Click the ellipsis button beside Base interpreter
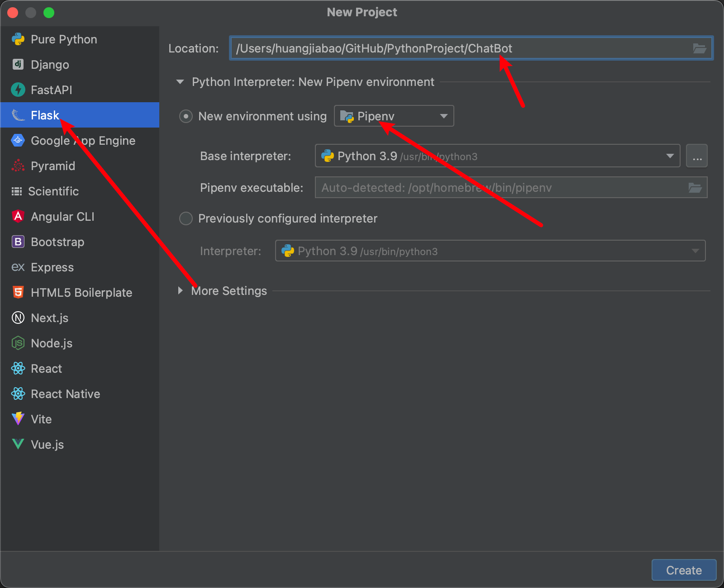724x588 pixels. point(697,156)
